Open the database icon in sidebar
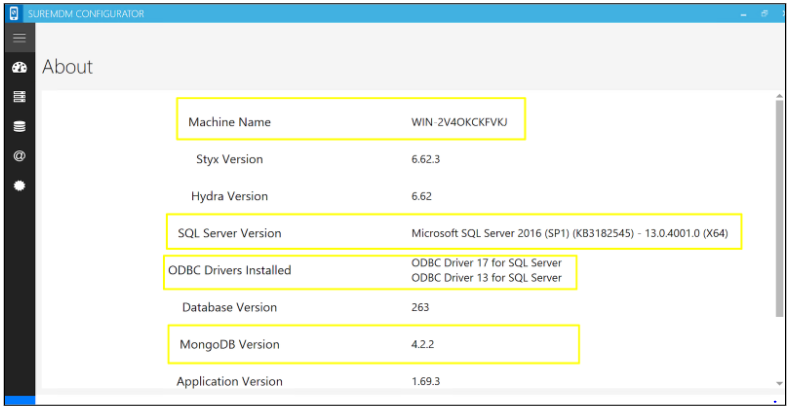The height and width of the screenshot is (409, 790). pyautogui.click(x=19, y=127)
